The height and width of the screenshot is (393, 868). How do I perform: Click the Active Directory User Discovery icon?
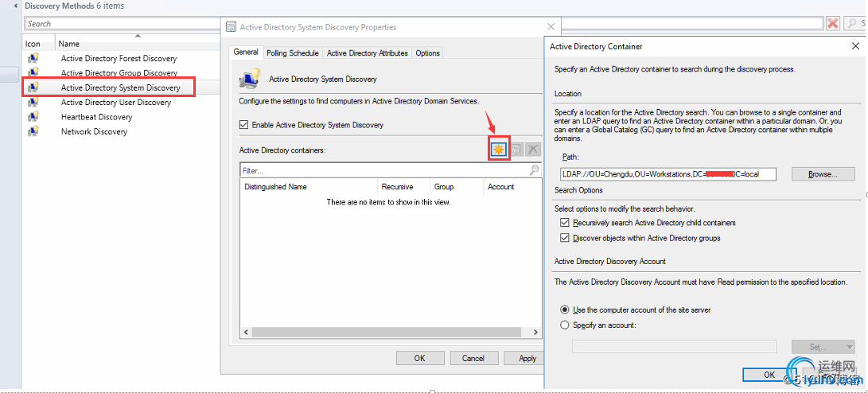(x=33, y=102)
